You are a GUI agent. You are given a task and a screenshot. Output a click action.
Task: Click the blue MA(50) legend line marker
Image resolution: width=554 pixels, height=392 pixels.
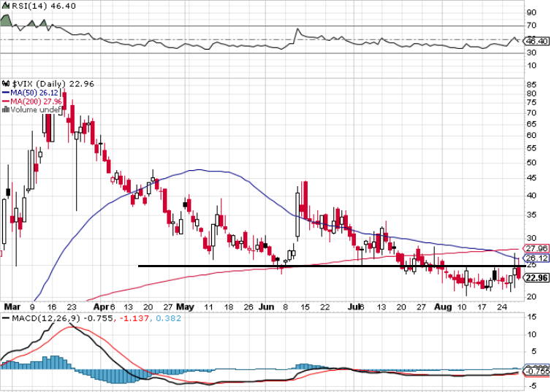click(6, 93)
